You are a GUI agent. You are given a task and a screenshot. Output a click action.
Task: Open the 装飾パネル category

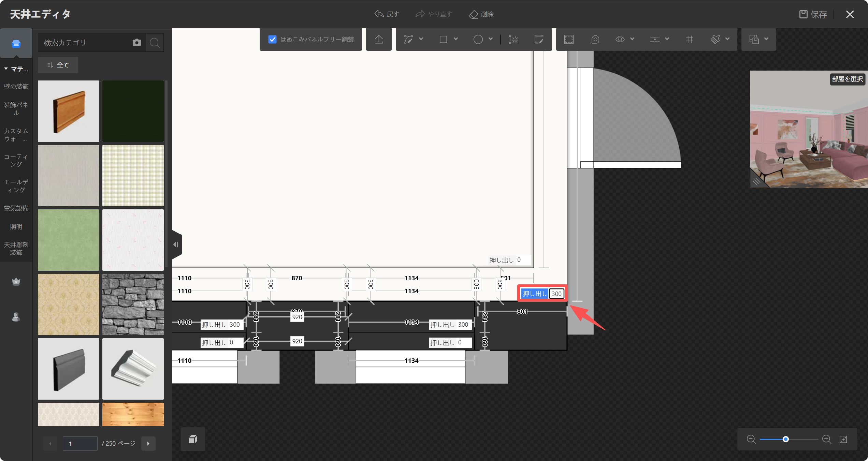tap(16, 109)
